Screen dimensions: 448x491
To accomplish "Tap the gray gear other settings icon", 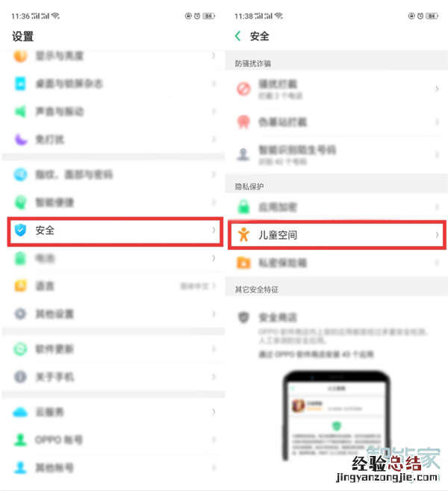I will [x=20, y=313].
